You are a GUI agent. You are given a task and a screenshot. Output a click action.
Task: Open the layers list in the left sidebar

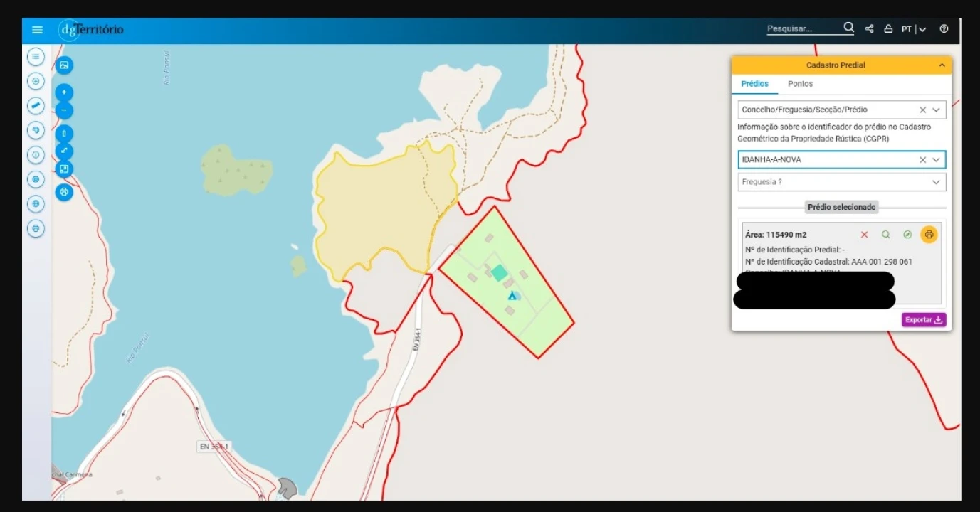[x=36, y=56]
